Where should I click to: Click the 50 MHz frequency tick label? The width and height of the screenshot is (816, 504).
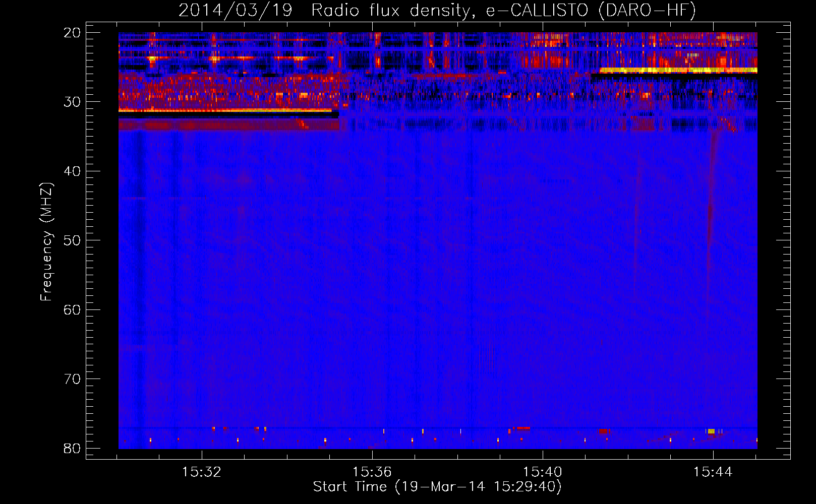72,240
